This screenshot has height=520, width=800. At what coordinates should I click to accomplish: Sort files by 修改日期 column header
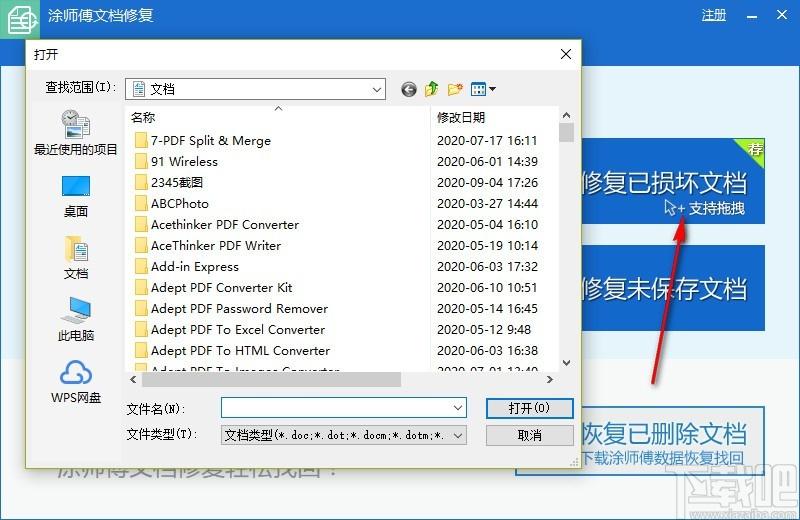[461, 117]
